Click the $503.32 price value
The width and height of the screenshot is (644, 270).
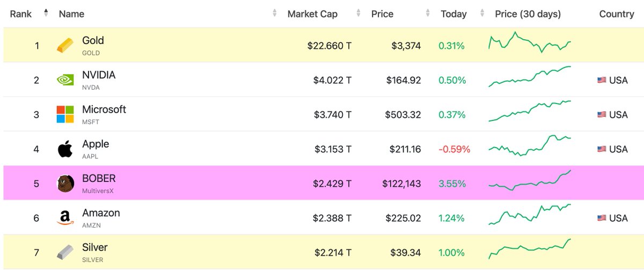pos(403,115)
